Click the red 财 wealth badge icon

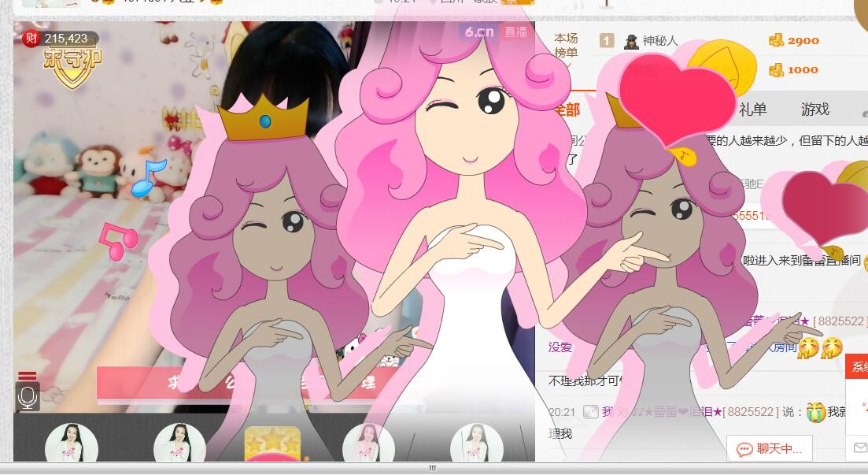point(31,38)
